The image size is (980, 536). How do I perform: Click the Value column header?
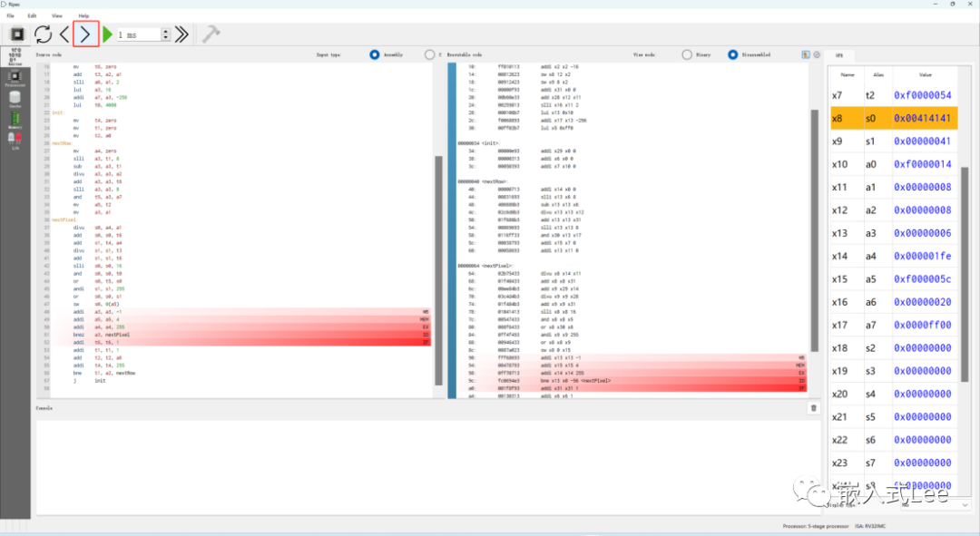click(x=925, y=74)
